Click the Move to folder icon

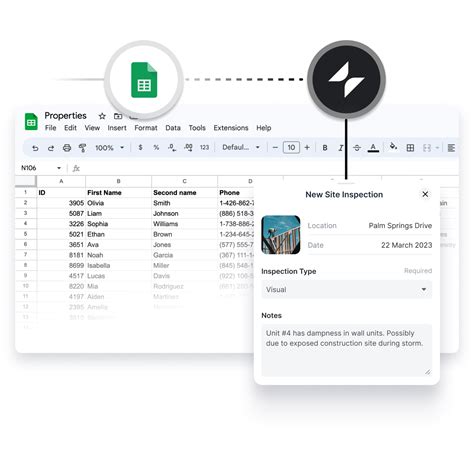(118, 116)
